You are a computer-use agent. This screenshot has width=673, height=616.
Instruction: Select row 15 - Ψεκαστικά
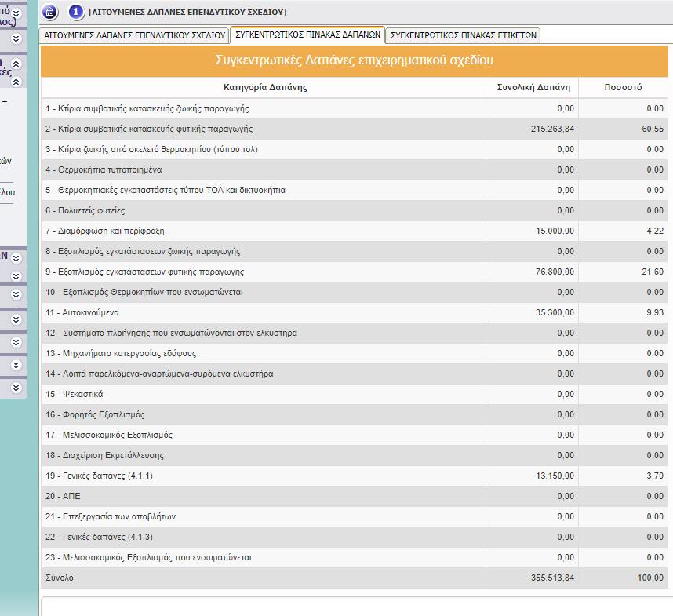[355, 394]
